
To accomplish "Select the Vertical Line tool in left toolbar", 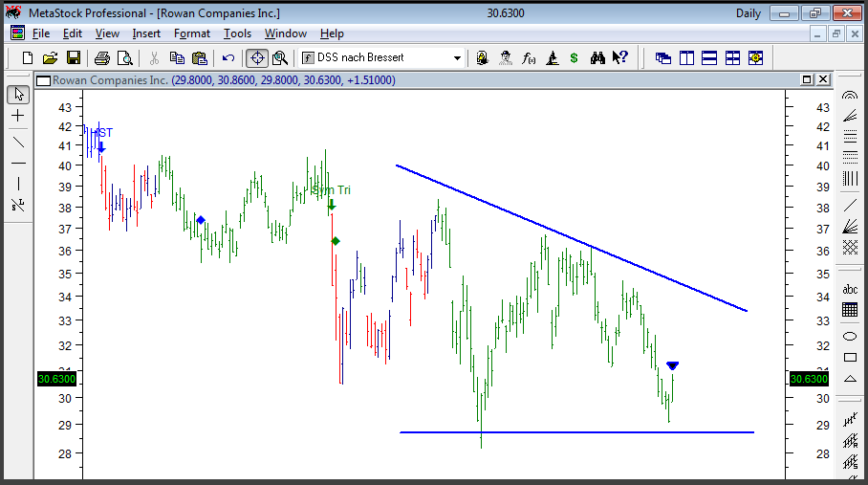I will [18, 184].
